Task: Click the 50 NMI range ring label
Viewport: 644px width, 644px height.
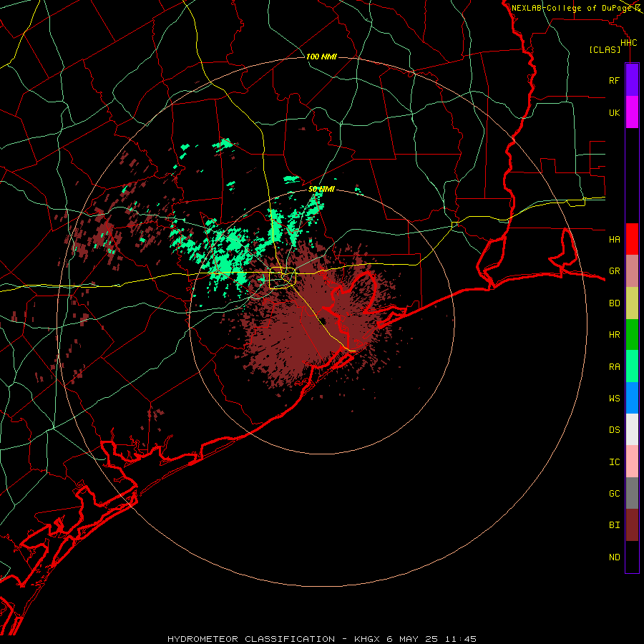Action: (x=321, y=189)
